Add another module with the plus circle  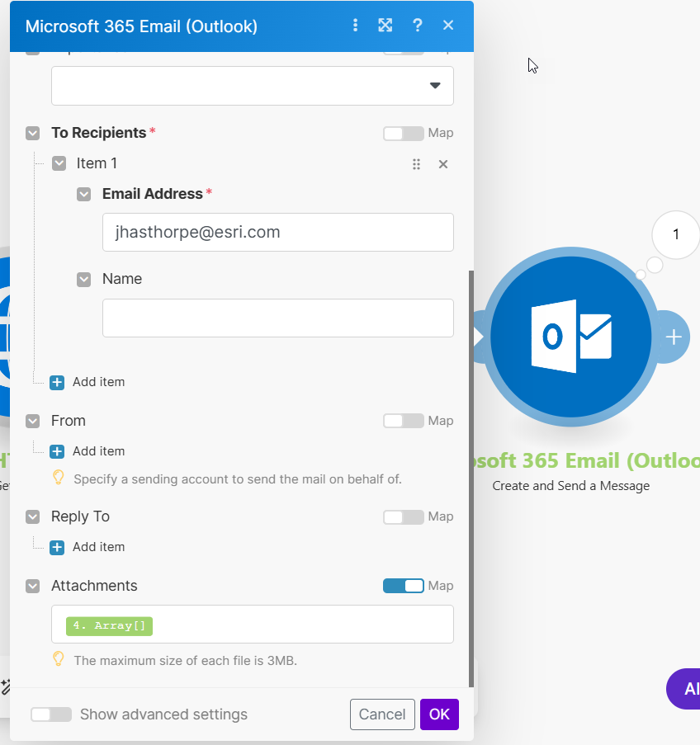pos(674,337)
